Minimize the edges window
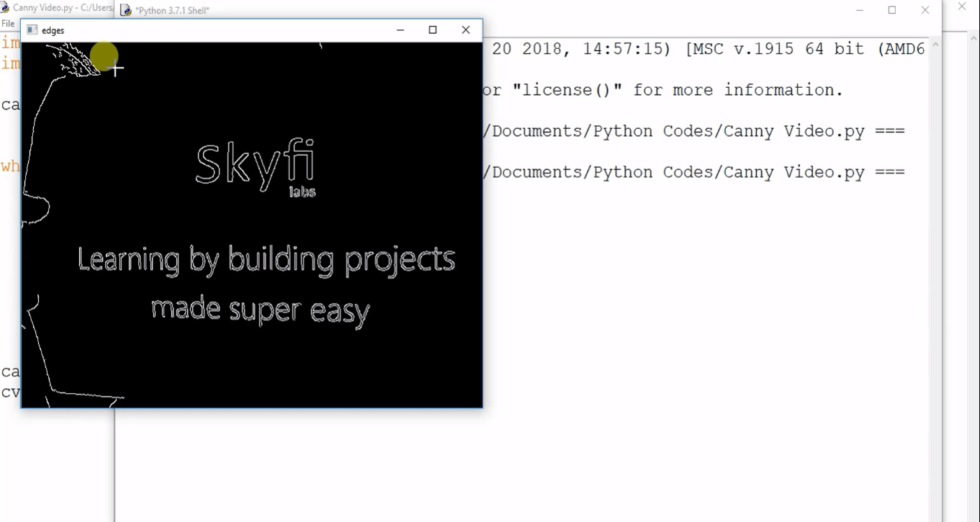 400,30
